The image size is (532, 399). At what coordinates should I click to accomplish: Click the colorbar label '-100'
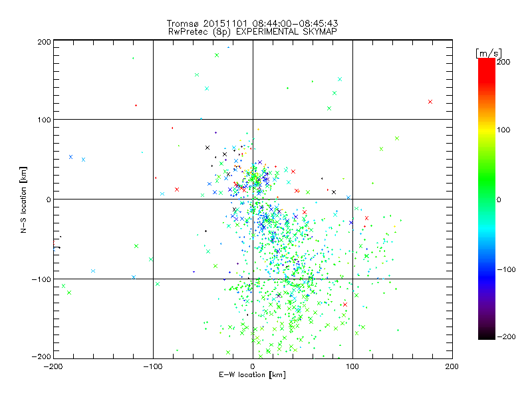point(506,269)
